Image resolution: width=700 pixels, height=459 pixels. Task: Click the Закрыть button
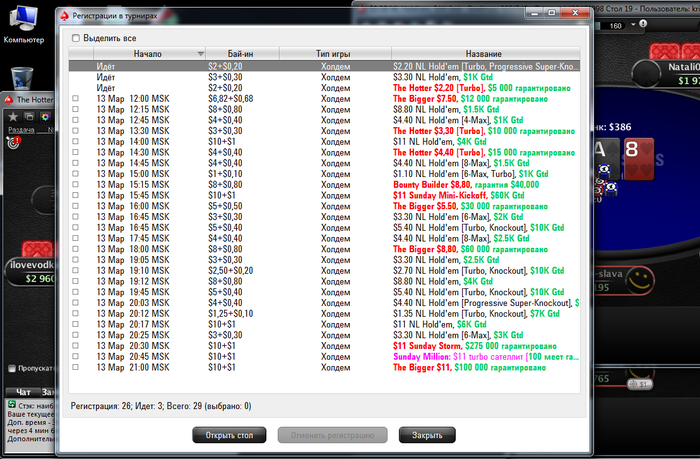(x=427, y=435)
